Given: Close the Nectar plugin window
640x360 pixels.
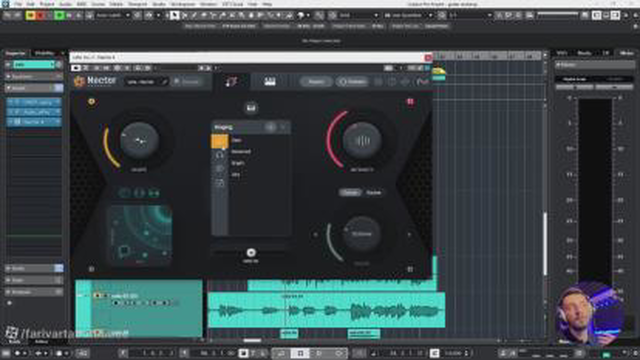Looking at the screenshot, I should pyautogui.click(x=428, y=58).
